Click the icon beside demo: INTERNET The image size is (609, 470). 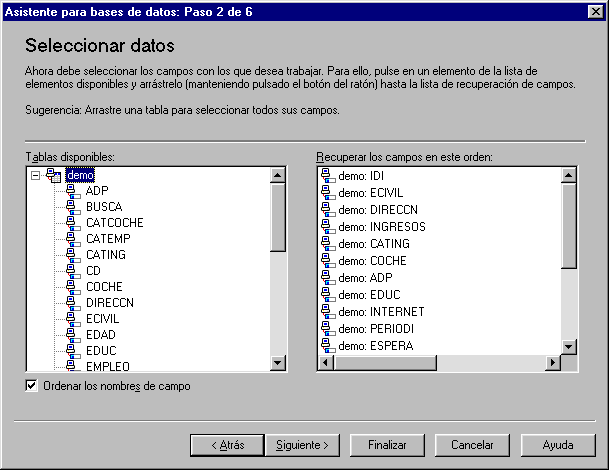328,312
